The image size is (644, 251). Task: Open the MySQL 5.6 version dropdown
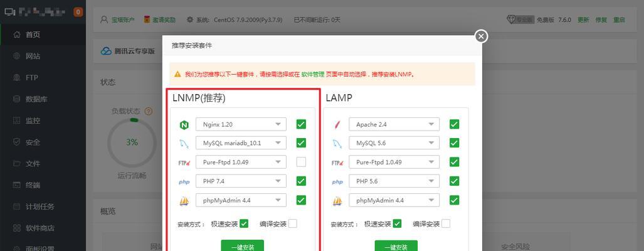coord(394,143)
